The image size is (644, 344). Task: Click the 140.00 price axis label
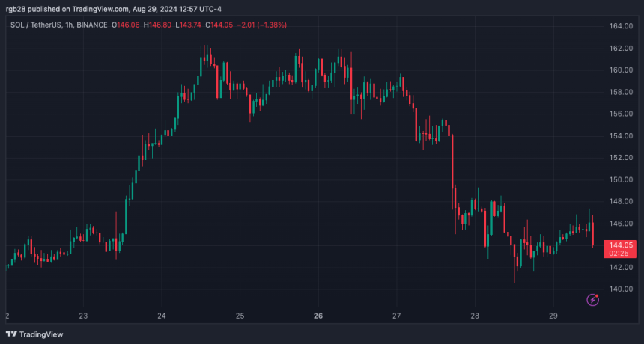620,289
